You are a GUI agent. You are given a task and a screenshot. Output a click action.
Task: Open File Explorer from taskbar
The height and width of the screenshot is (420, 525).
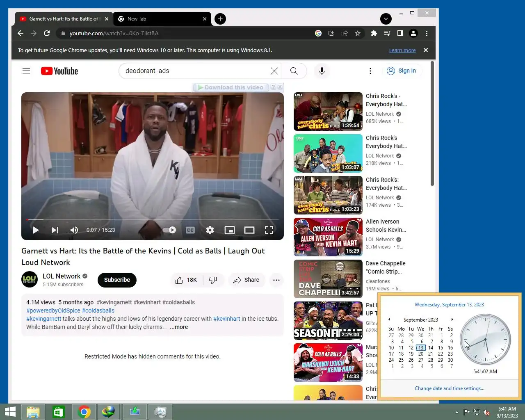click(33, 412)
